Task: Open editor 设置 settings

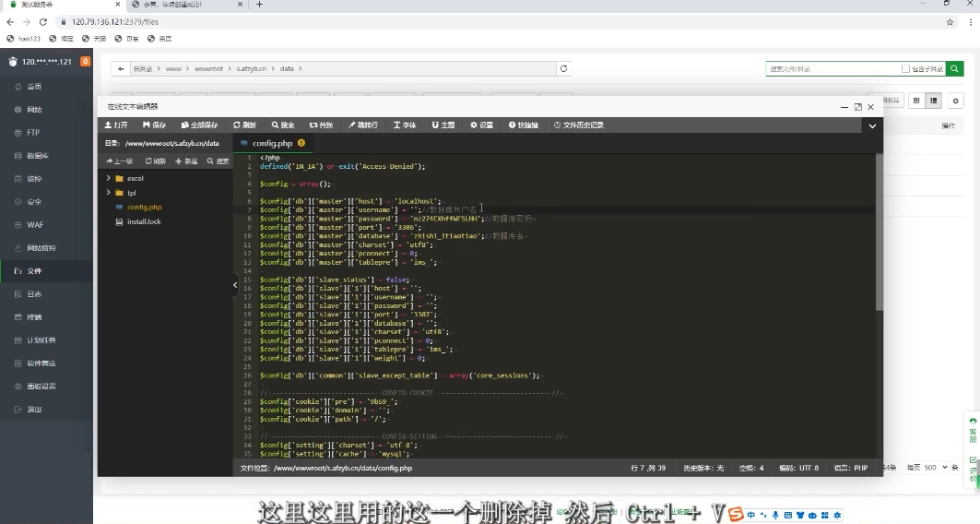Action: [482, 125]
